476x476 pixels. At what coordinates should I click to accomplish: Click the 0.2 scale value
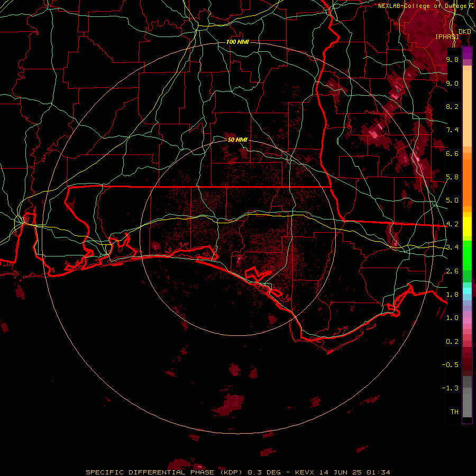452,342
